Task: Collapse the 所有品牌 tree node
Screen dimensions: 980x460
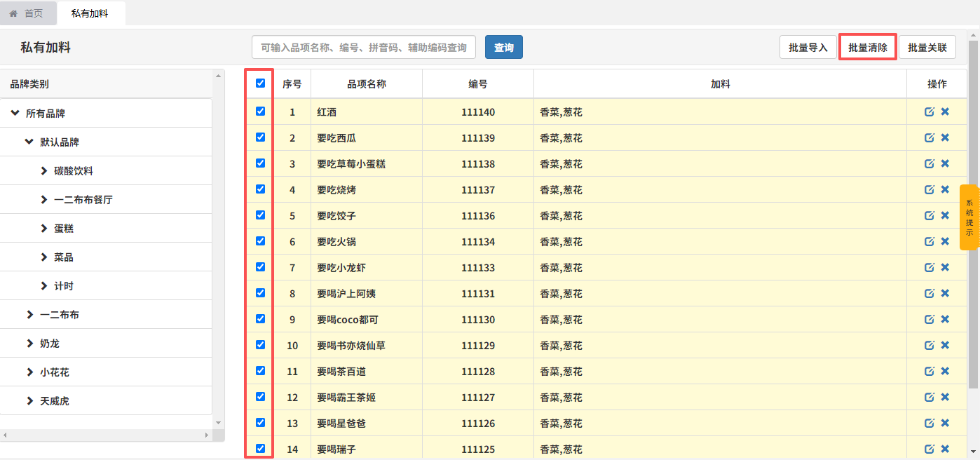Action: coord(15,113)
